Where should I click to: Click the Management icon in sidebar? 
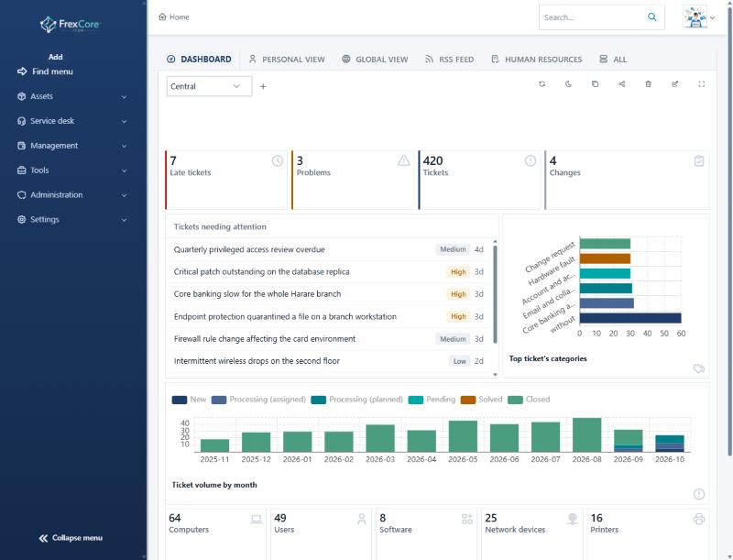tap(21, 146)
